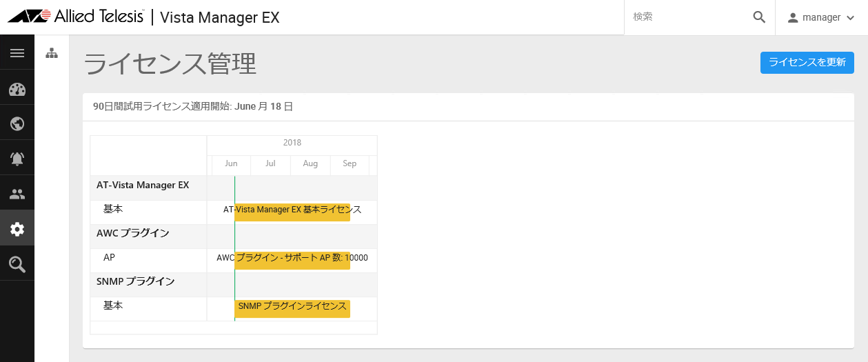This screenshot has width=868, height=362.
Task: Open the hamburger menu in the sidebar
Action: (x=17, y=53)
